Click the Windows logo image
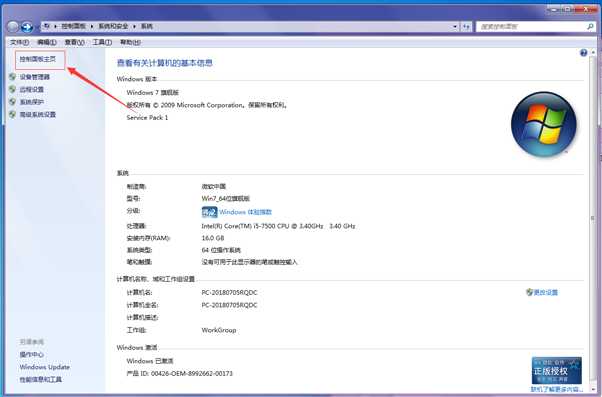 [544, 124]
